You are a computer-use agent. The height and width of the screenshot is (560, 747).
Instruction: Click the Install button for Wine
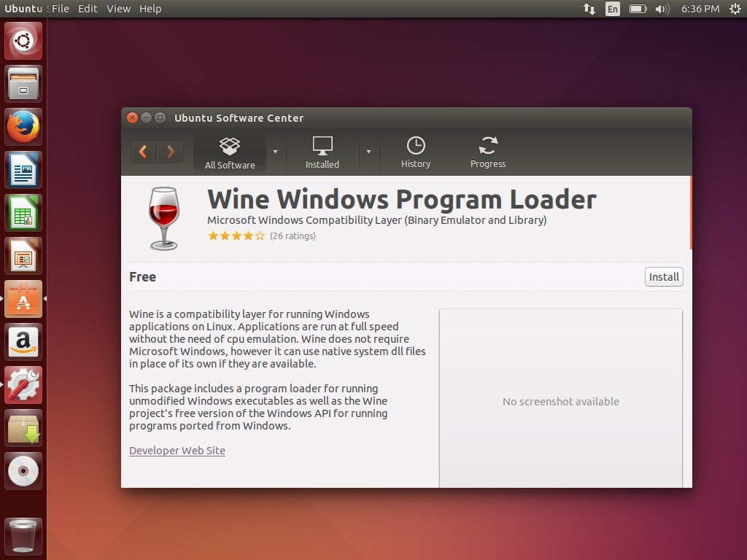click(664, 276)
